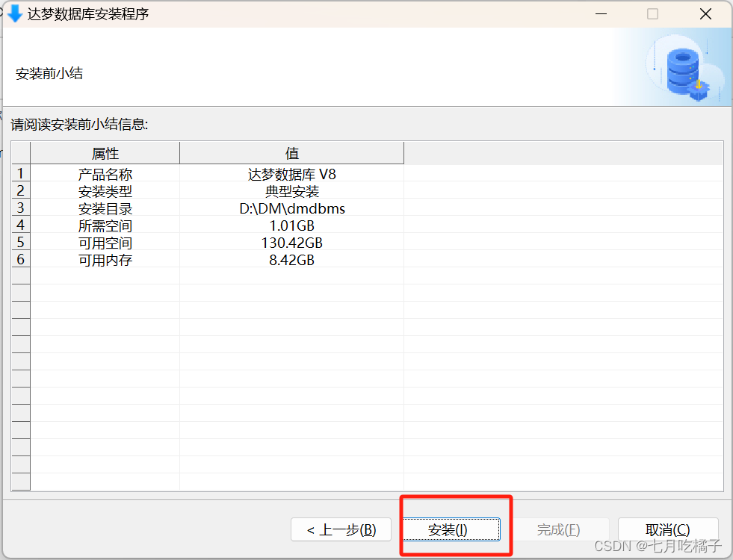733x560 pixels.
Task: Close the 达梦数据库安装程序 window
Action: [x=705, y=14]
